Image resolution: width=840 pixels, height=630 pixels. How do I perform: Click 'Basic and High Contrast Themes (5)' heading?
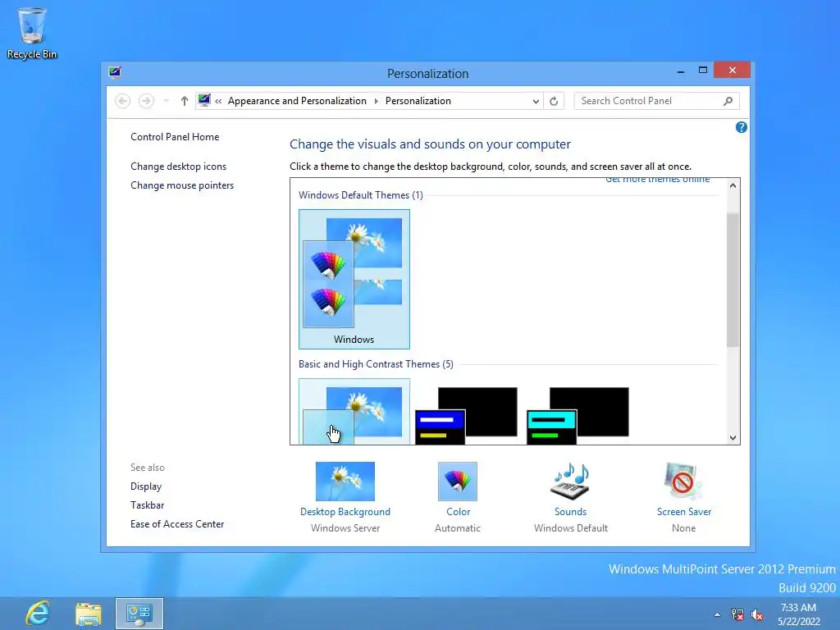[x=376, y=363]
